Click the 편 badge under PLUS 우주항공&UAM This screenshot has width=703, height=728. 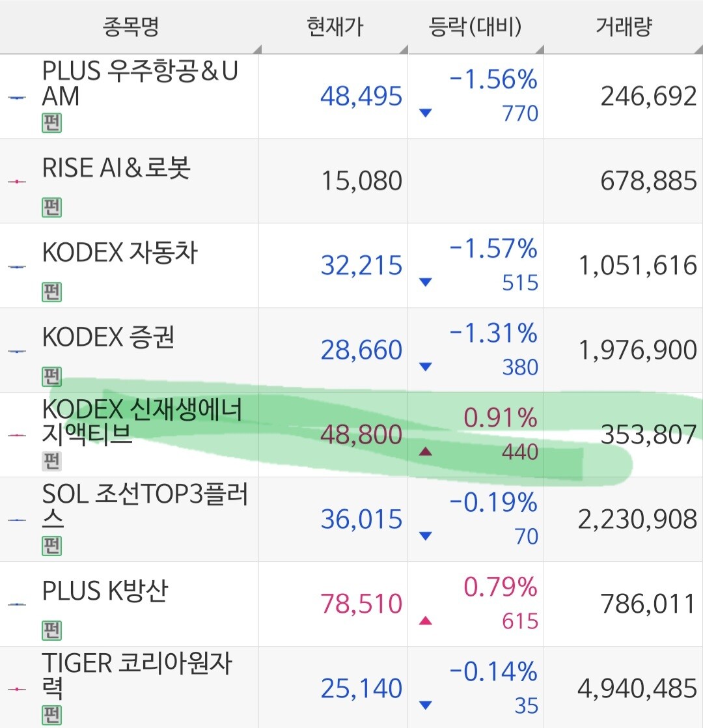click(x=51, y=122)
